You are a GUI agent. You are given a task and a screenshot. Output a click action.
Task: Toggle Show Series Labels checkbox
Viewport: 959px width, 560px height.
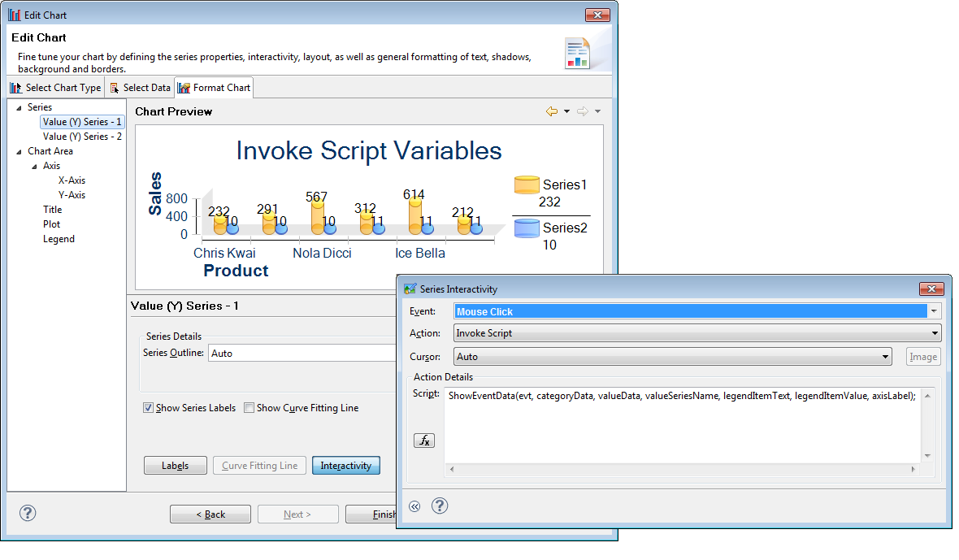click(x=148, y=408)
